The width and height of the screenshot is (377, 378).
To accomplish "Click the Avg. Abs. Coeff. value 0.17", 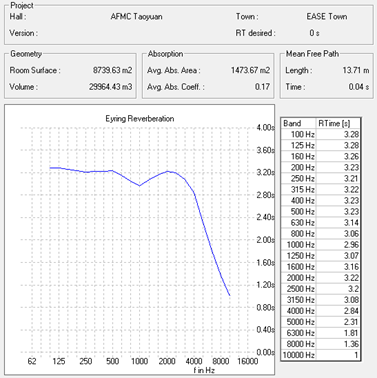I will tap(262, 87).
